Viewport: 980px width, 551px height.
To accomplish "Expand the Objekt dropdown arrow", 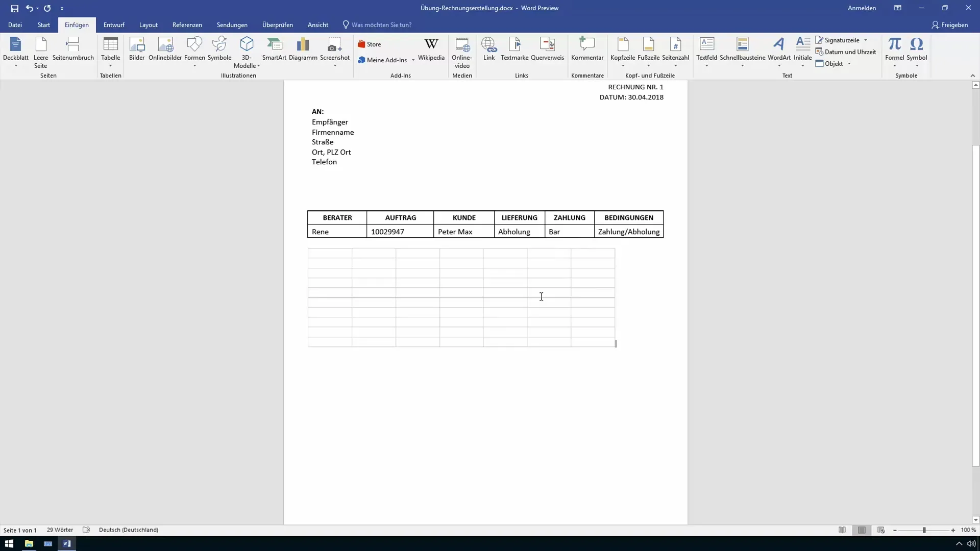I will point(849,64).
